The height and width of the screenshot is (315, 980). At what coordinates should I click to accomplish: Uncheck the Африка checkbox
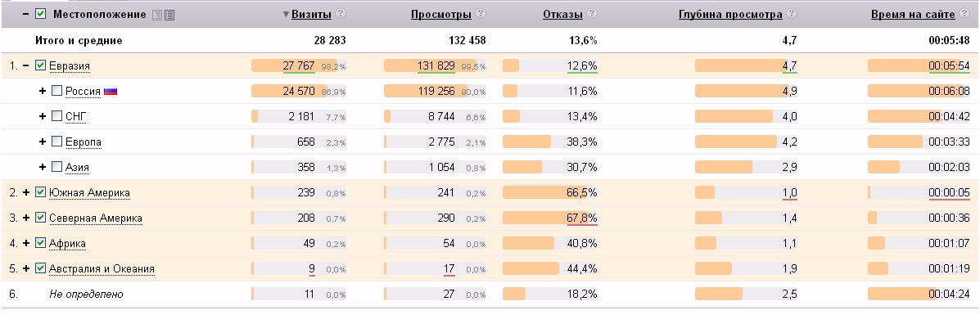pyautogui.click(x=41, y=243)
